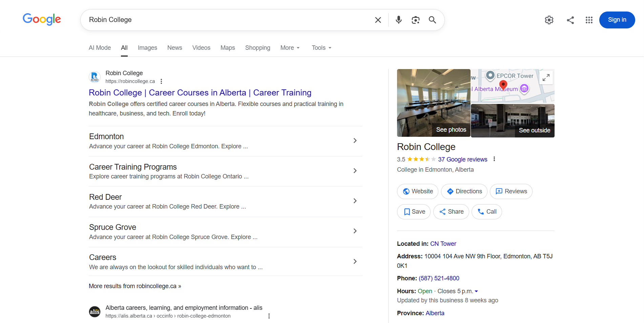Clear the search box with X icon

pyautogui.click(x=378, y=20)
